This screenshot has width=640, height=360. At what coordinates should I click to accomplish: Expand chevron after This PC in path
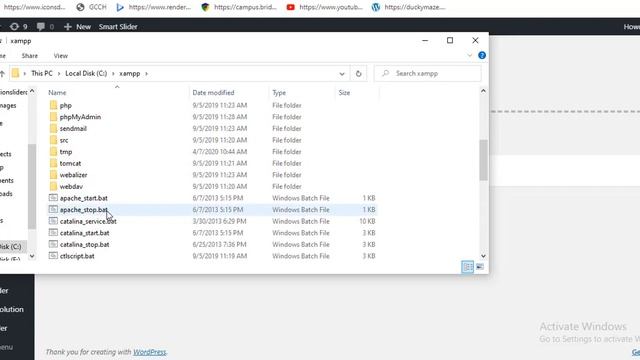(59, 74)
